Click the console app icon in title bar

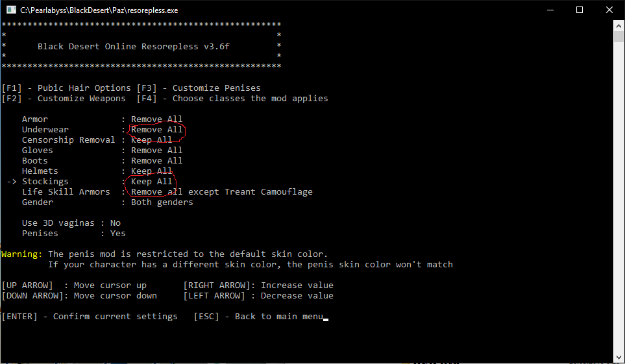click(11, 10)
